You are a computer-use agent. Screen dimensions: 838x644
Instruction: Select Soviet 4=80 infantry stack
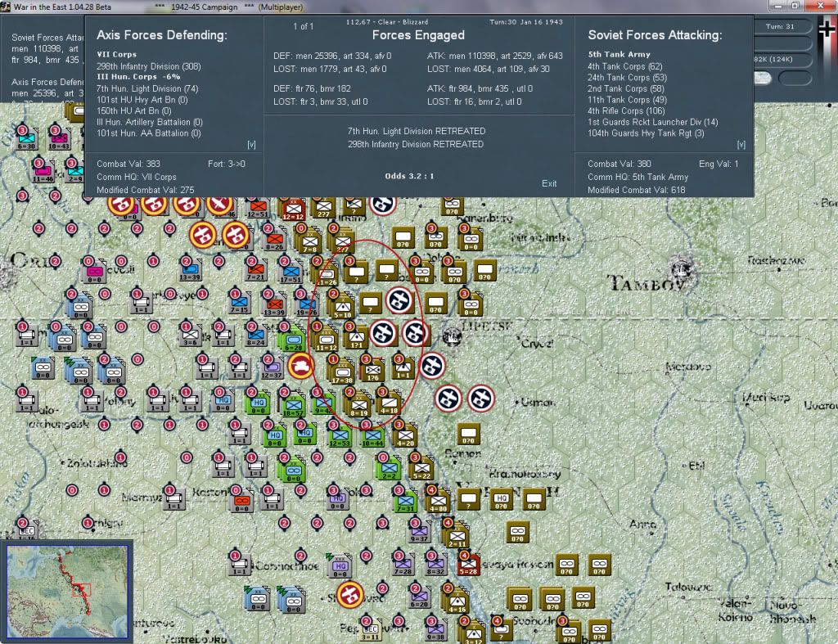439,502
